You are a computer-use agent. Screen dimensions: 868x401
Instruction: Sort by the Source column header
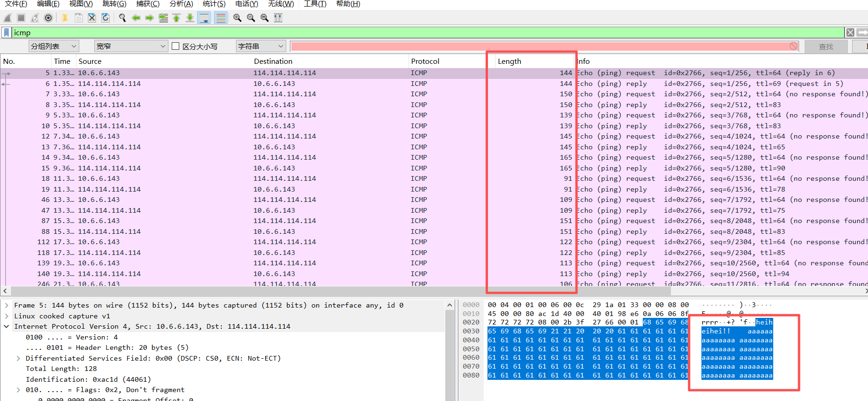tap(163, 61)
